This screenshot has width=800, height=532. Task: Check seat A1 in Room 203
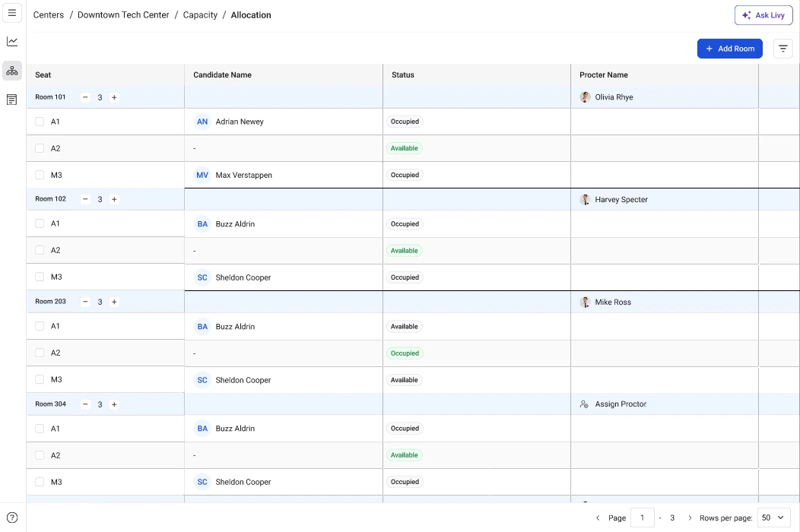[40, 326]
